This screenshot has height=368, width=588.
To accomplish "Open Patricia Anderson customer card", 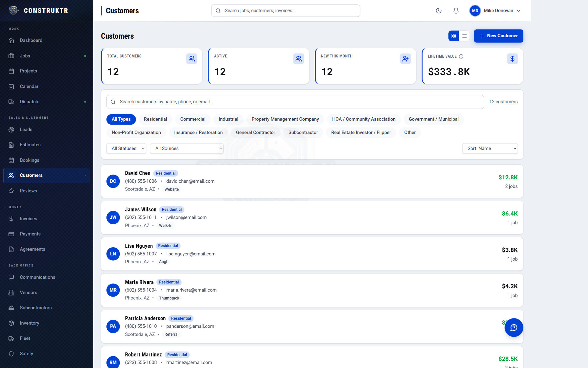I will coord(312,326).
